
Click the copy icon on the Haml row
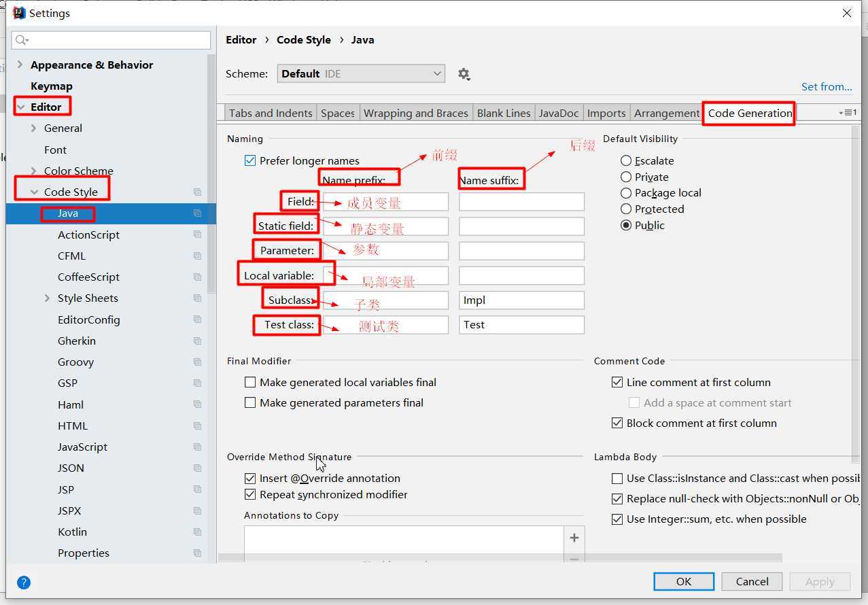pos(197,404)
